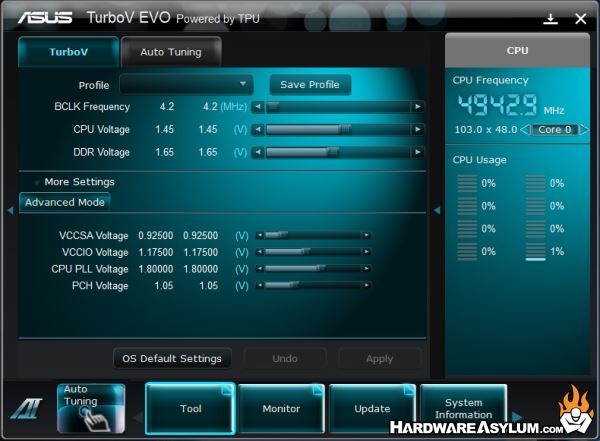Click the CPU panel header

(x=517, y=51)
